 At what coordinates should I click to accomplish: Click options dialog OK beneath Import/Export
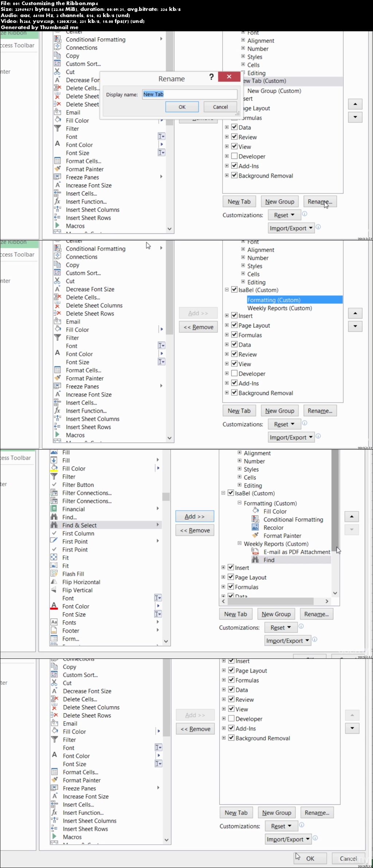310,858
